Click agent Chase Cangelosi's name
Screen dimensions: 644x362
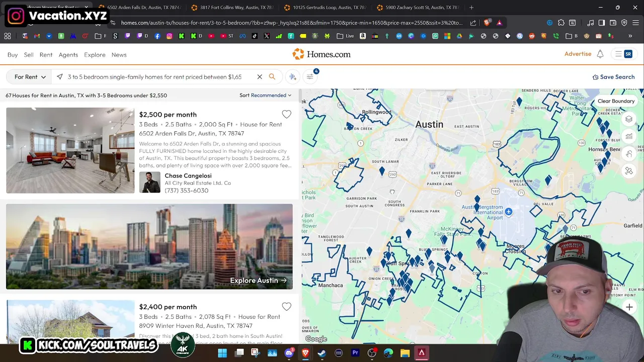coord(188,176)
